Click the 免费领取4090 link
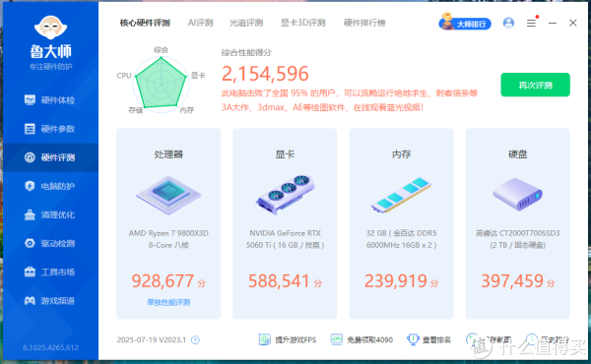Viewport: 591px width, 364px height. tap(361, 339)
